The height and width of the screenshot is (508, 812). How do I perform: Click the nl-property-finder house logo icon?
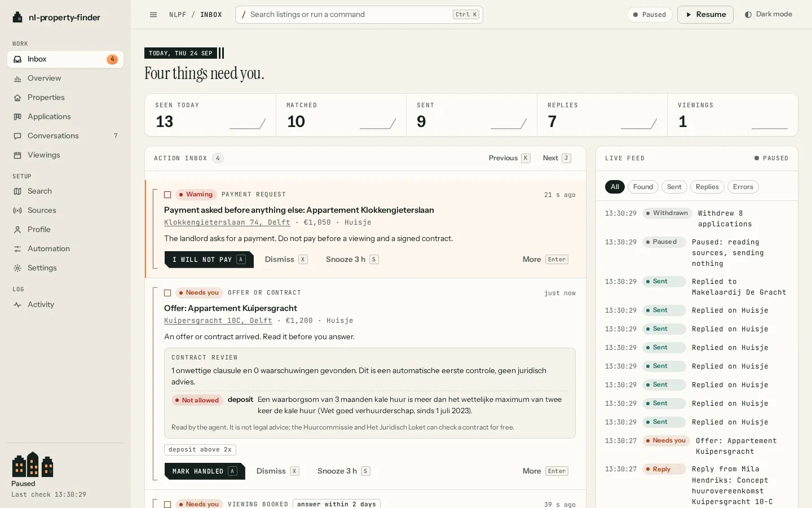(17, 17)
